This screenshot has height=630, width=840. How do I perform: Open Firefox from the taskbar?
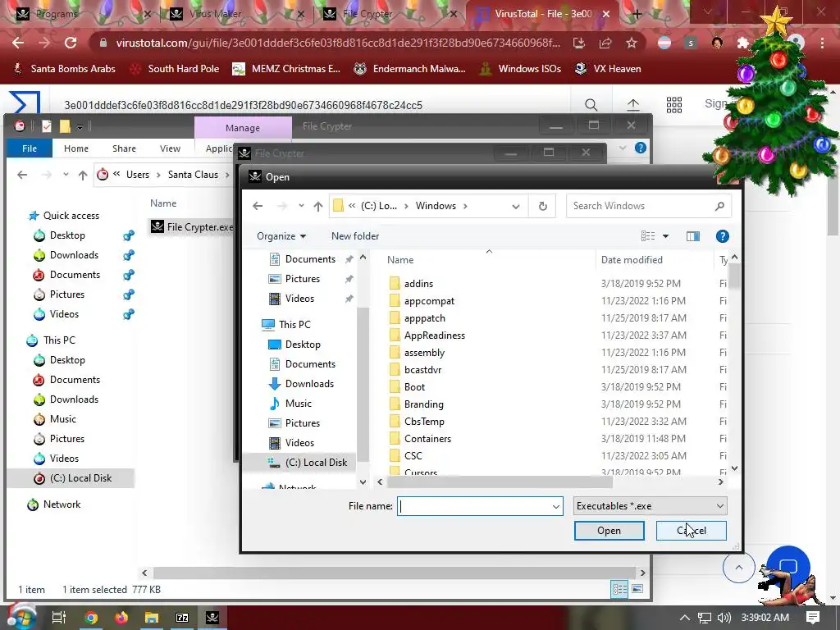tap(121, 618)
